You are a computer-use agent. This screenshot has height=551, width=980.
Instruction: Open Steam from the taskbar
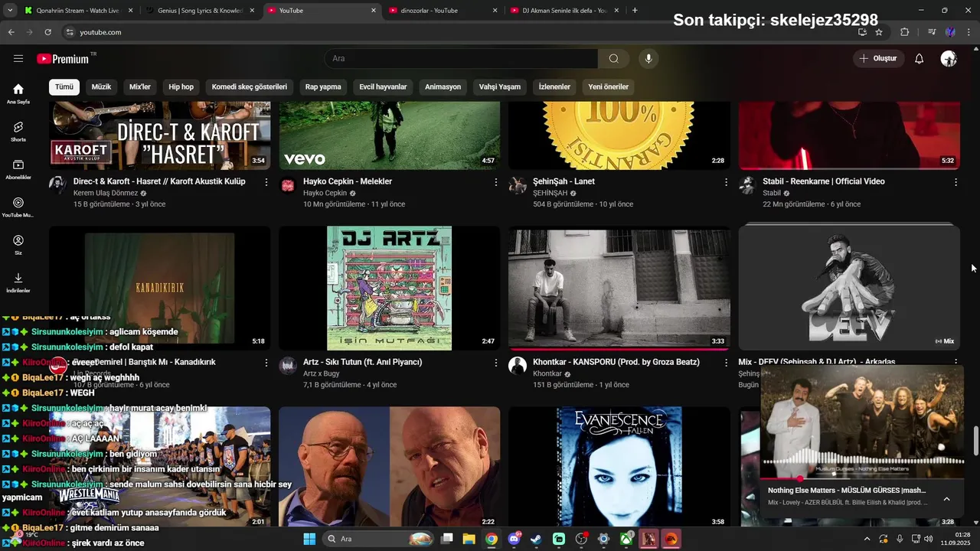click(536, 539)
